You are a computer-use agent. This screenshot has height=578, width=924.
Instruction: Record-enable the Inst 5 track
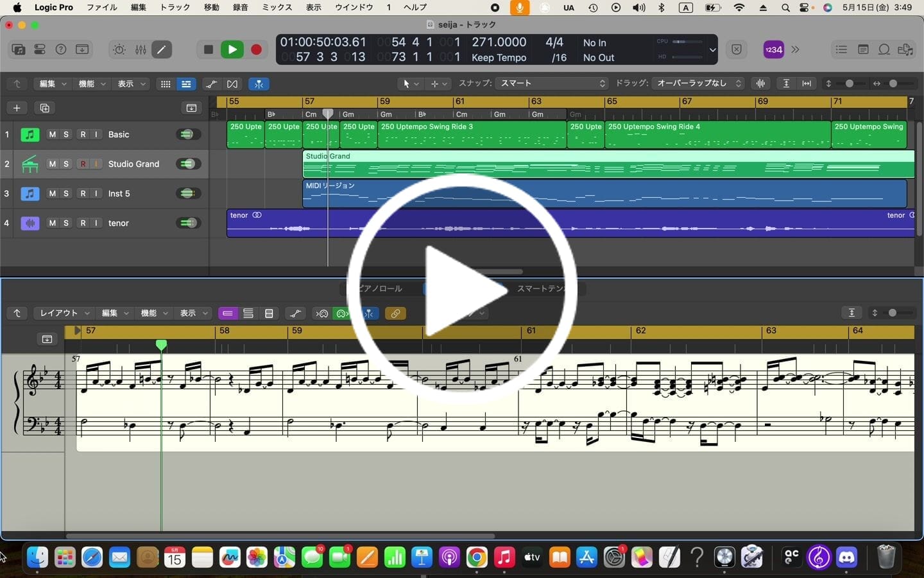click(83, 193)
